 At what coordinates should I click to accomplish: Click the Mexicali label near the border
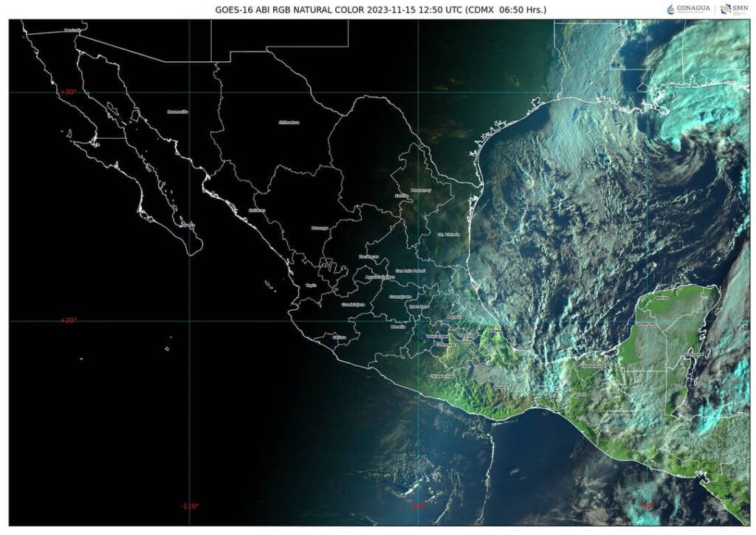click(x=72, y=30)
